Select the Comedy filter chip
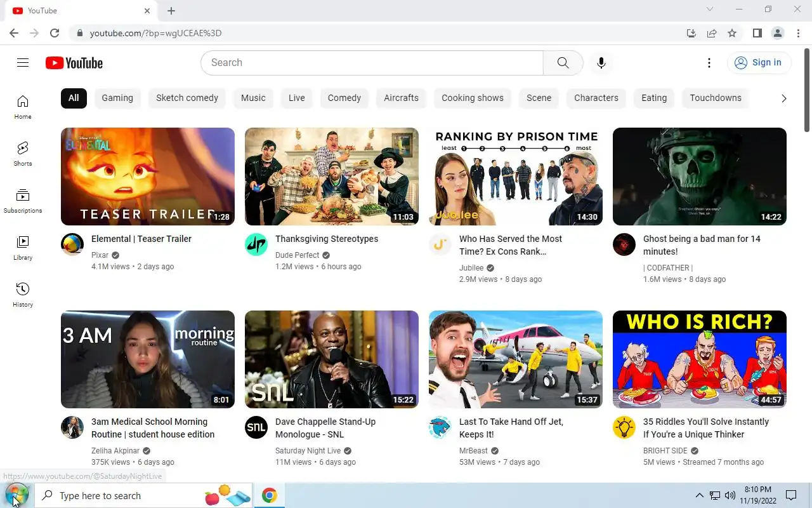This screenshot has width=812, height=508. (x=344, y=98)
